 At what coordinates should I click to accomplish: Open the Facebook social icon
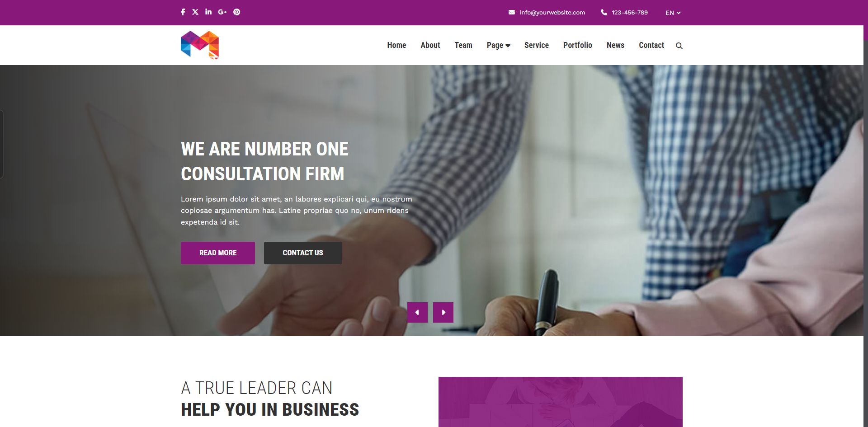(x=183, y=12)
